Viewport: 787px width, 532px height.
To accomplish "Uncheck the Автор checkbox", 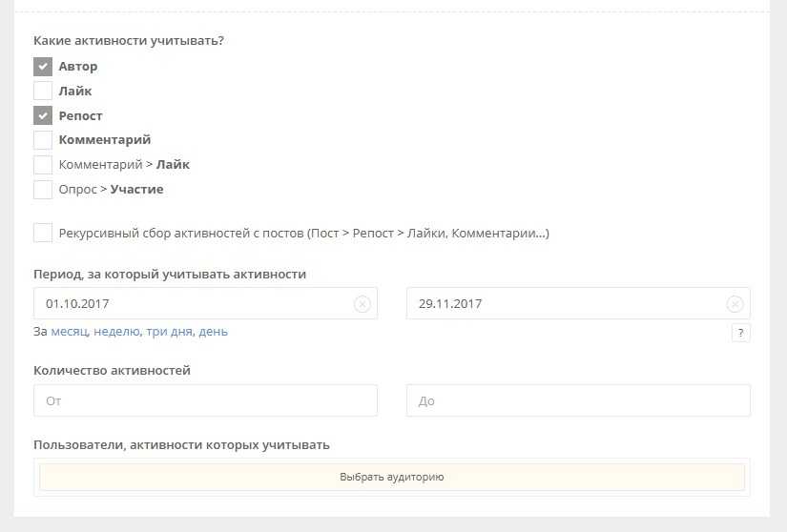I will [43, 67].
